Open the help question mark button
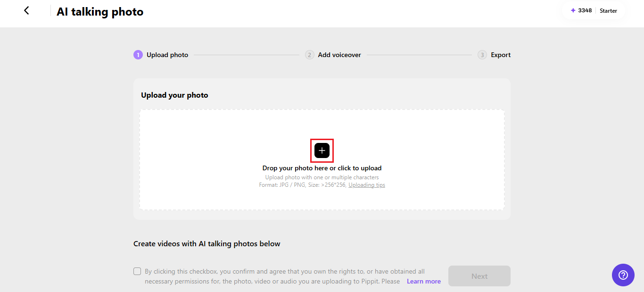This screenshot has height=292, width=644. 623,275
